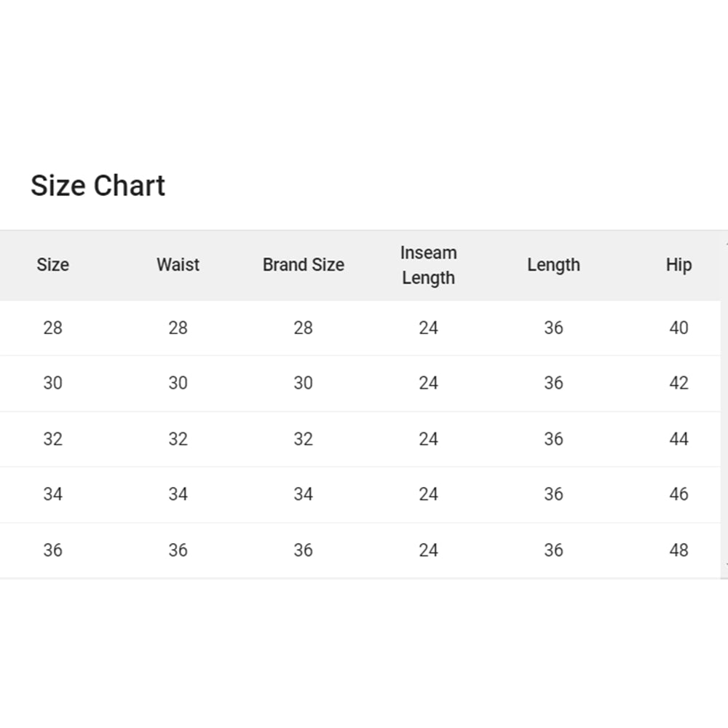The height and width of the screenshot is (728, 728).
Task: Choose size 34 in the Size column
Action: tap(52, 494)
